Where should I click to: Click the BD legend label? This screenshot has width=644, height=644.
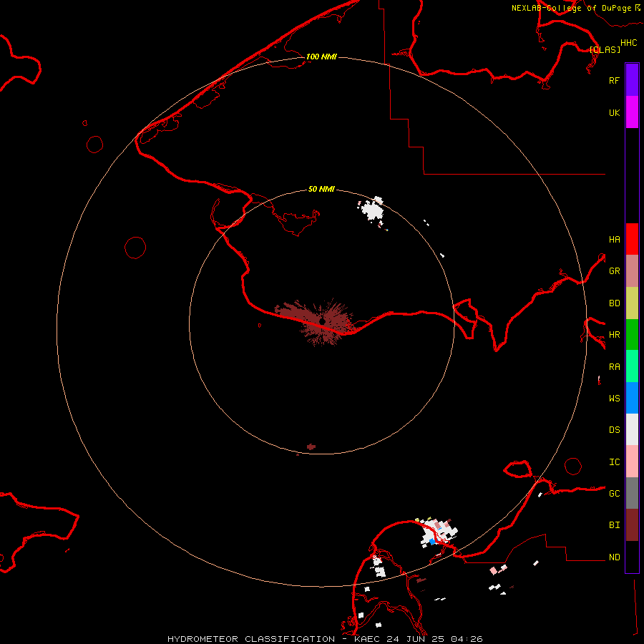(x=614, y=303)
